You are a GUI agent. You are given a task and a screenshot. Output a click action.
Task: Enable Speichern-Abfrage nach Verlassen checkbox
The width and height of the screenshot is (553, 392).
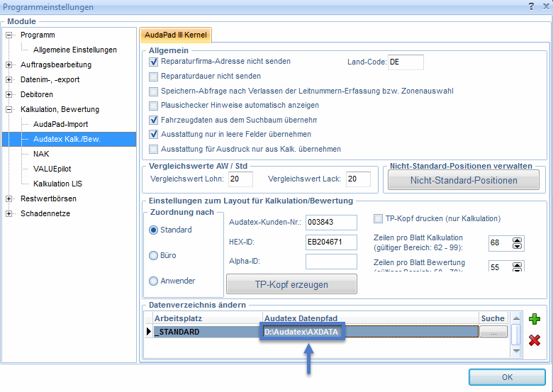point(153,91)
